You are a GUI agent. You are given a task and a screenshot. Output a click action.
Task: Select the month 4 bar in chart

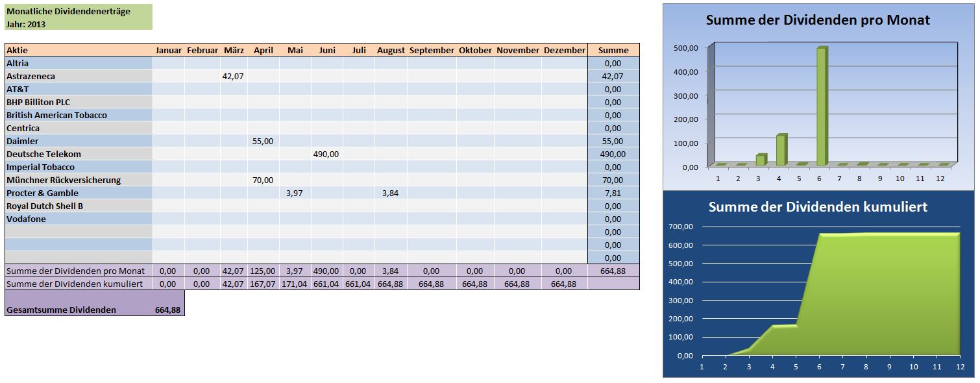point(781,149)
